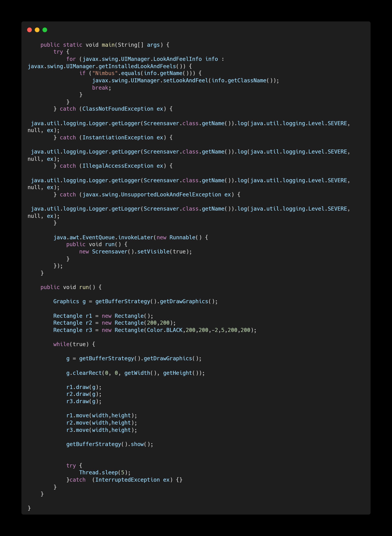Click the "r3.draw(g);" line
This screenshot has width=392, height=536.
pos(84,401)
